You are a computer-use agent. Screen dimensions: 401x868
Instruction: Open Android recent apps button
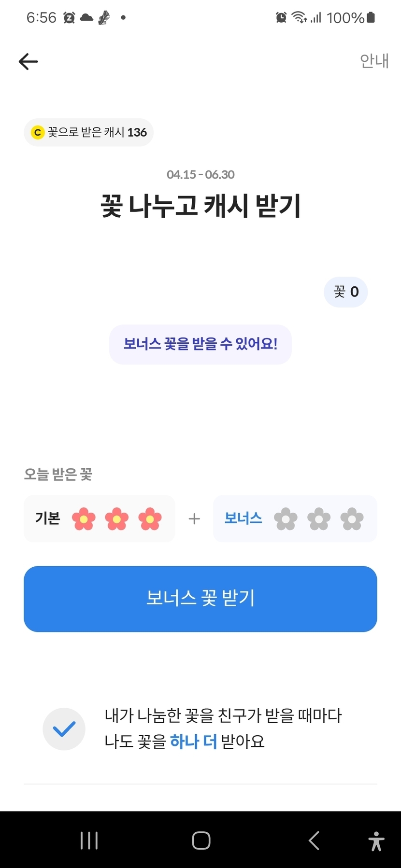pyautogui.click(x=89, y=840)
